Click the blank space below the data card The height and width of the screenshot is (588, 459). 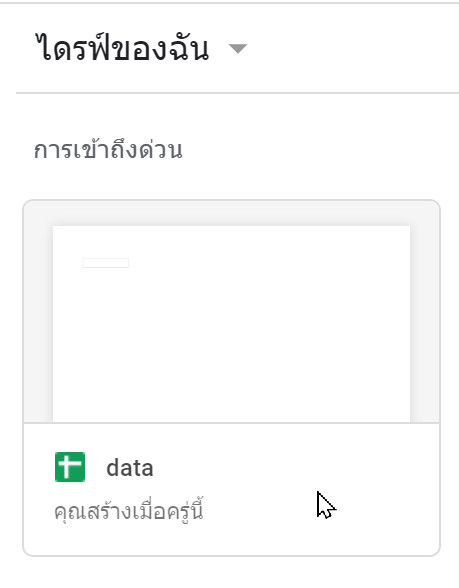231,573
